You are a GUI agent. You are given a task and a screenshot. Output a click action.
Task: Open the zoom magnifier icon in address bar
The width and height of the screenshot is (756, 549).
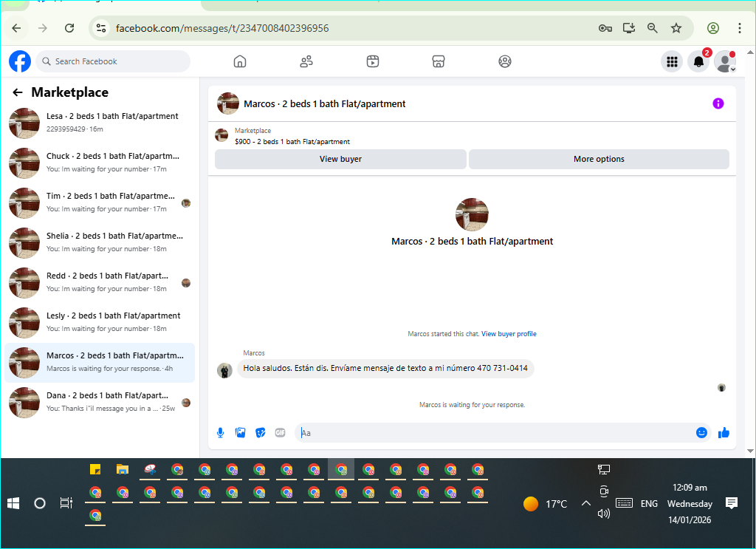pos(653,28)
